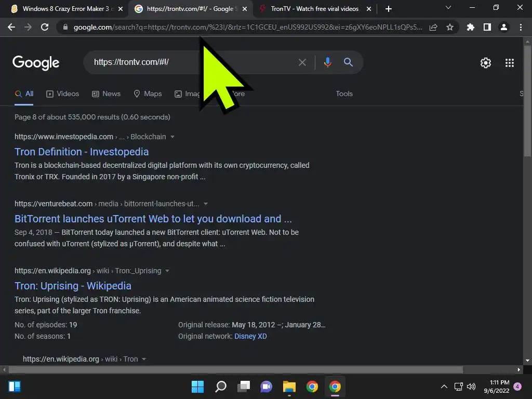
Task: View site information lock icon
Action: (65, 27)
